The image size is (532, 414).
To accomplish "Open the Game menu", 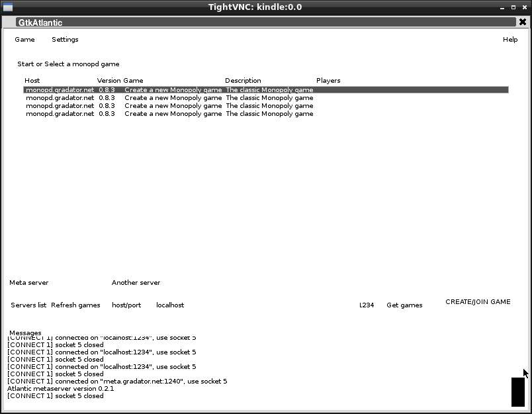I will click(x=24, y=39).
